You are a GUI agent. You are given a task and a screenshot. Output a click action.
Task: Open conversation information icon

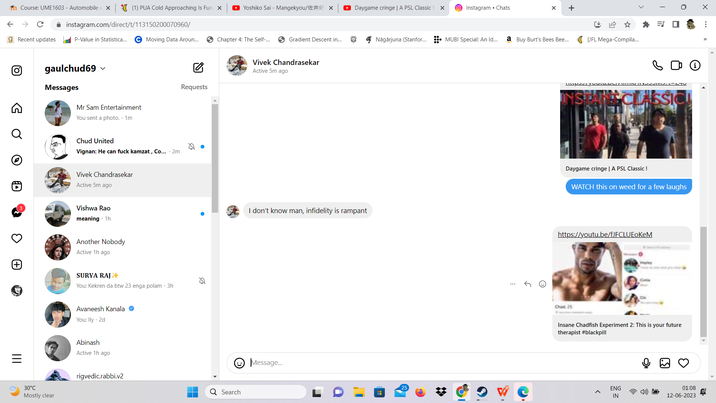(x=695, y=66)
